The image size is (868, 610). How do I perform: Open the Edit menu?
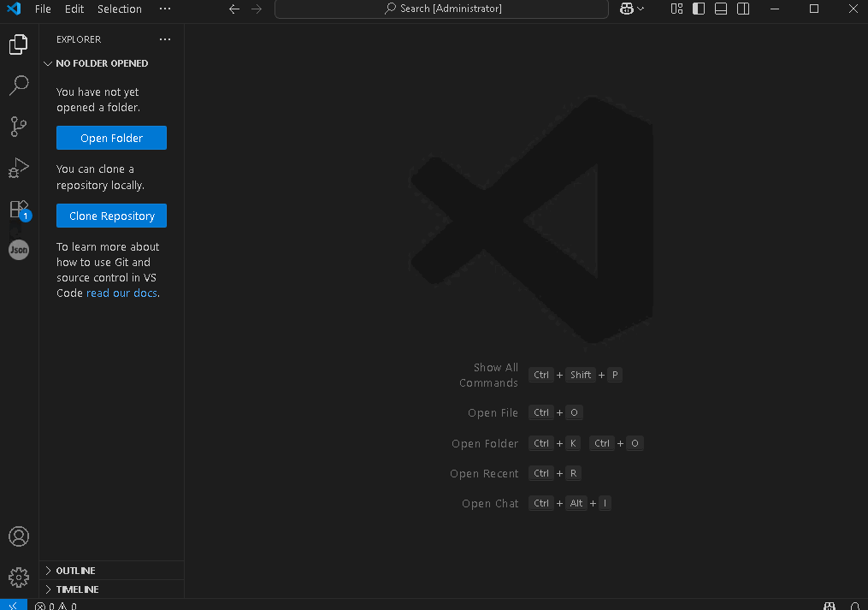[74, 9]
